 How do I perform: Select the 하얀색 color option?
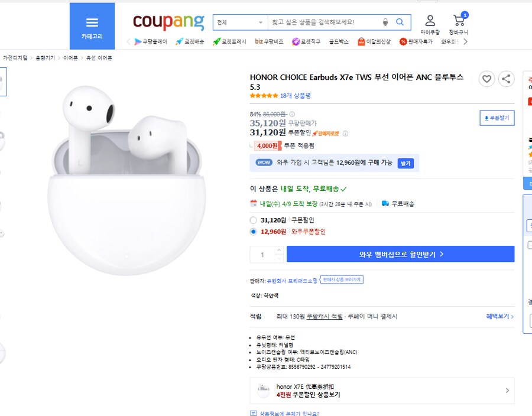(x=271, y=296)
